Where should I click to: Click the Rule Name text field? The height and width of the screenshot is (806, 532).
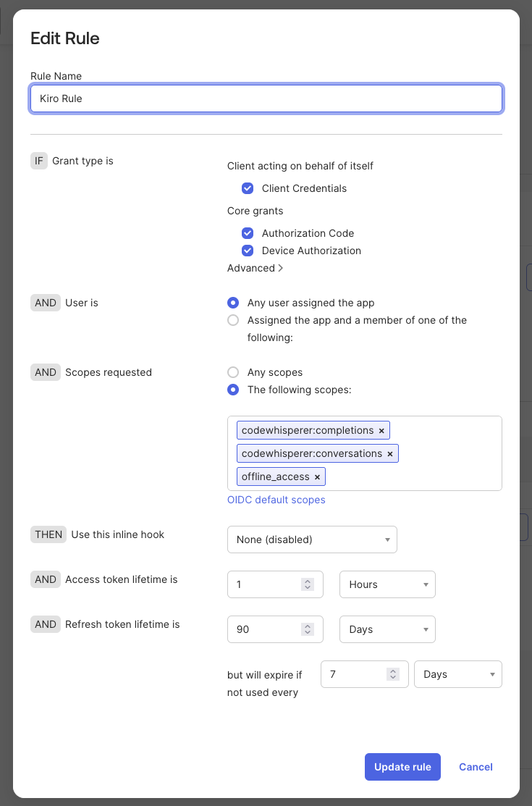(x=266, y=98)
